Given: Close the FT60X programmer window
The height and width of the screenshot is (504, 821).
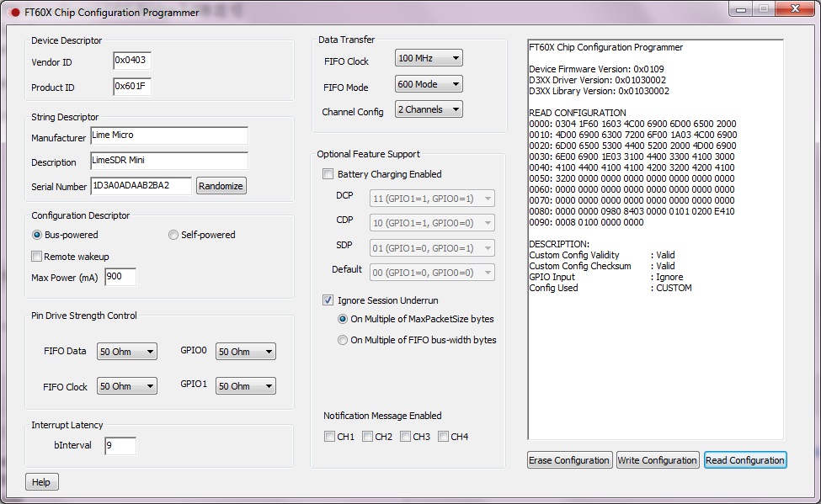Looking at the screenshot, I should (795, 9).
